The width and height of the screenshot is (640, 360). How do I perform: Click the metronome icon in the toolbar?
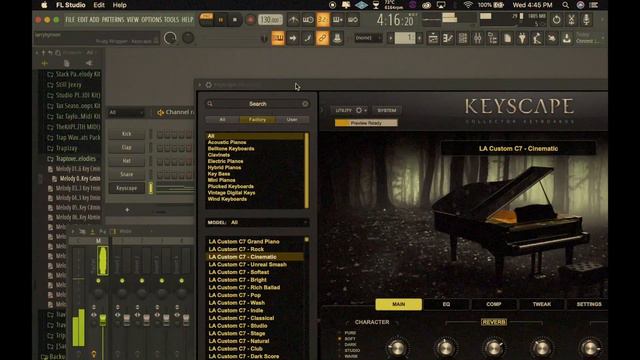293,20
